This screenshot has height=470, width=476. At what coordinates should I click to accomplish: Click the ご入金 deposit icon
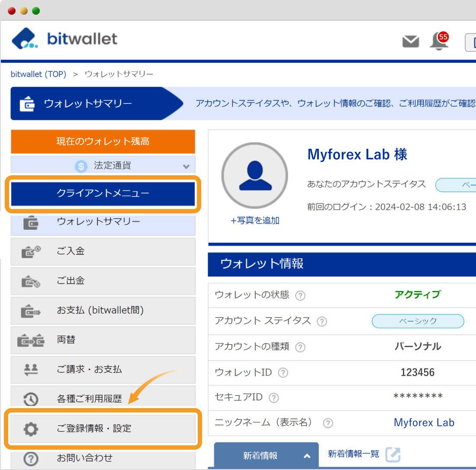pyautogui.click(x=31, y=252)
